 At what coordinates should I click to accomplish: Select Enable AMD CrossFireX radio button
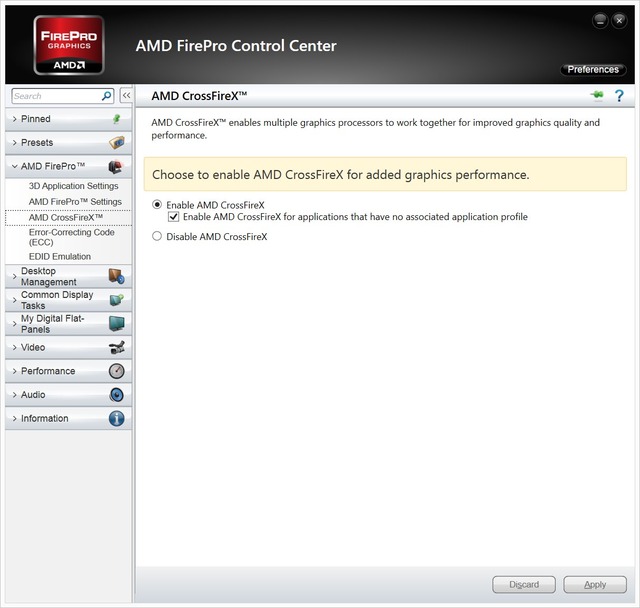(x=157, y=204)
